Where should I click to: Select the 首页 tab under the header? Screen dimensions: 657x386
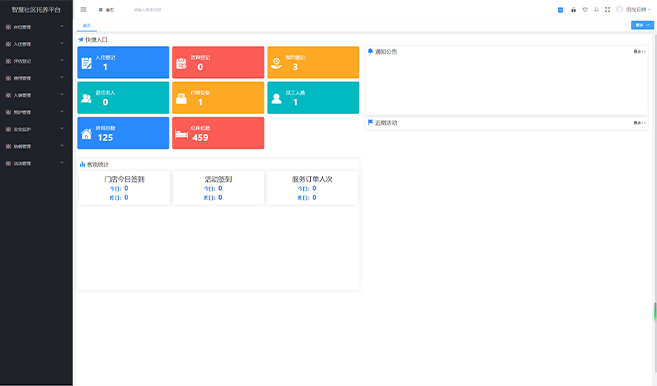click(87, 26)
